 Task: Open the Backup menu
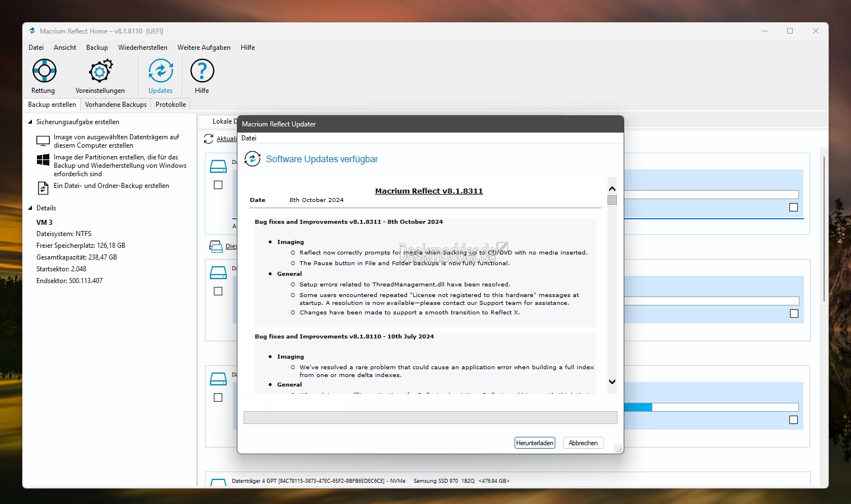(x=97, y=48)
